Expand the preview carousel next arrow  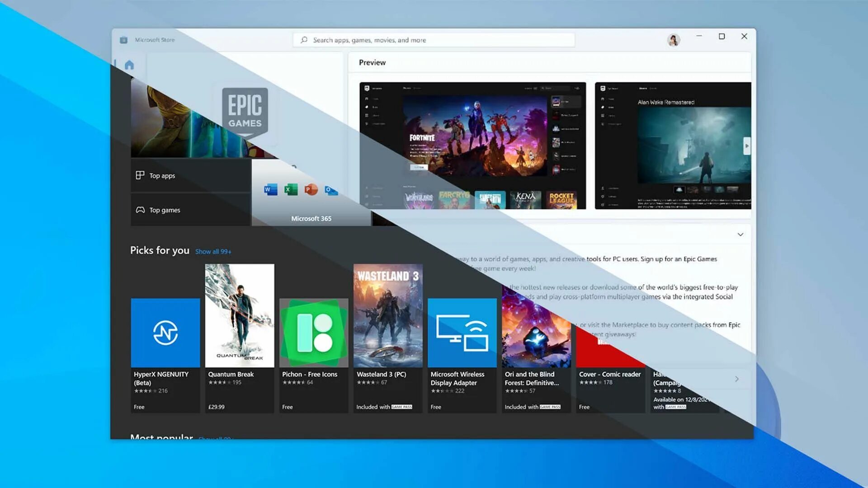coord(746,145)
